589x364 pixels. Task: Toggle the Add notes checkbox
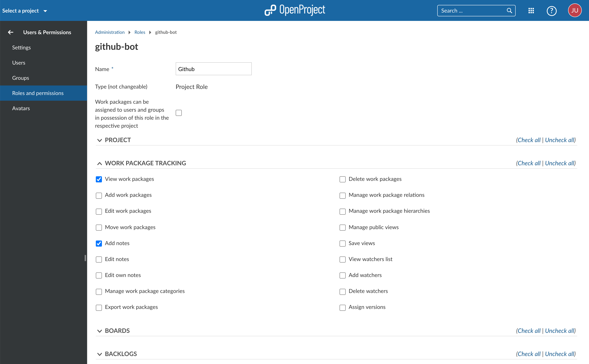click(98, 243)
